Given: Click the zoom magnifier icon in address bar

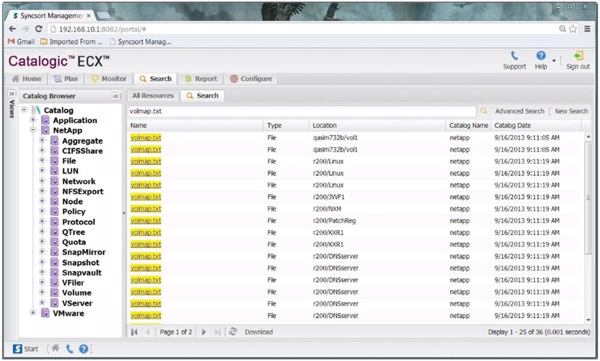Looking at the screenshot, I should (562, 29).
